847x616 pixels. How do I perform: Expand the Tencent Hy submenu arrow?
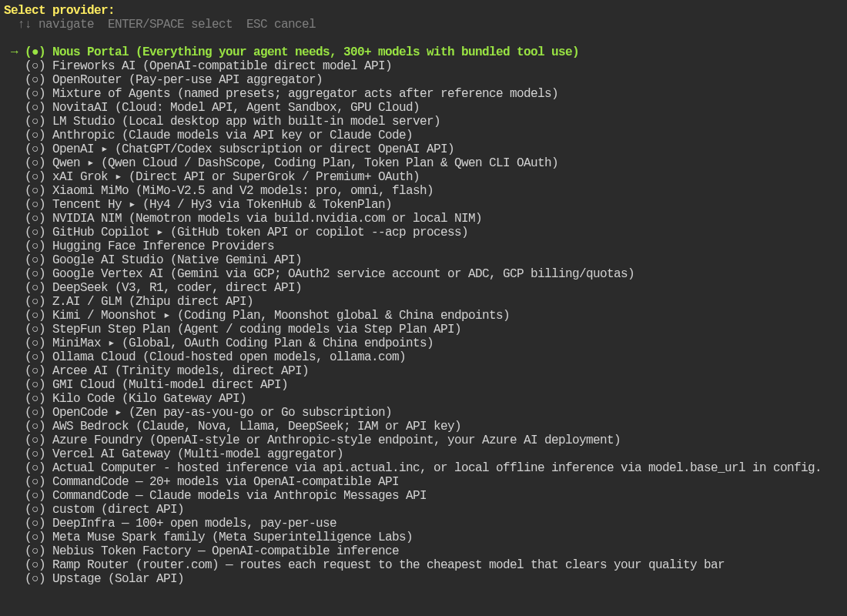pyautogui.click(x=132, y=204)
